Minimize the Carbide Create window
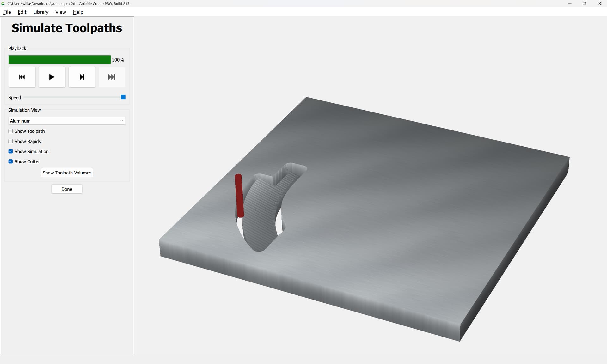607x364 pixels. pos(570,3)
